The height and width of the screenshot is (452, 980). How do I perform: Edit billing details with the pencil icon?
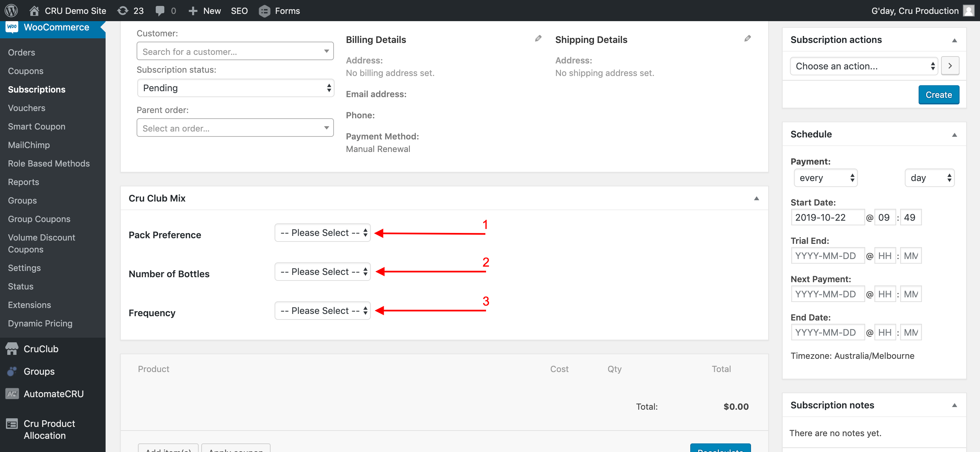pos(538,38)
